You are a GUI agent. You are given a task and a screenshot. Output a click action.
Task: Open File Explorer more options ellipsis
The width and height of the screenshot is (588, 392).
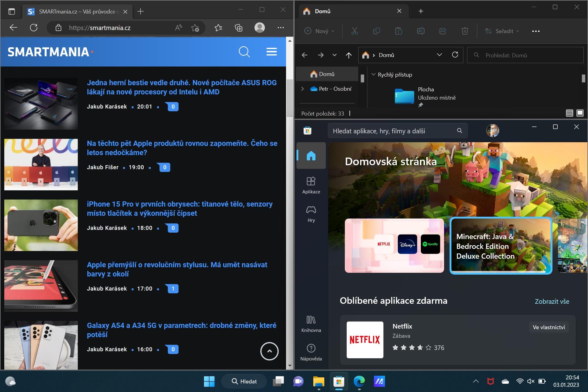(536, 31)
